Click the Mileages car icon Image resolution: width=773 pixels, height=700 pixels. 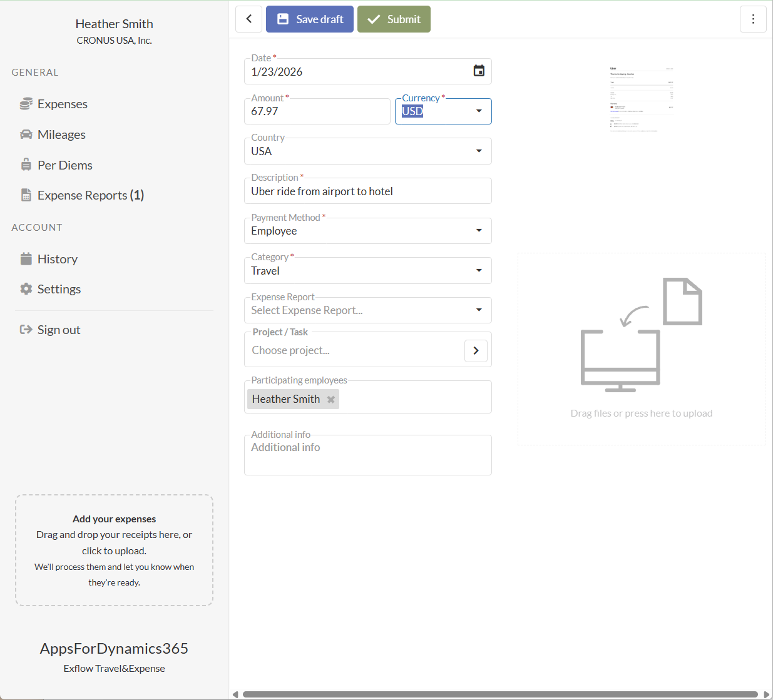(26, 134)
